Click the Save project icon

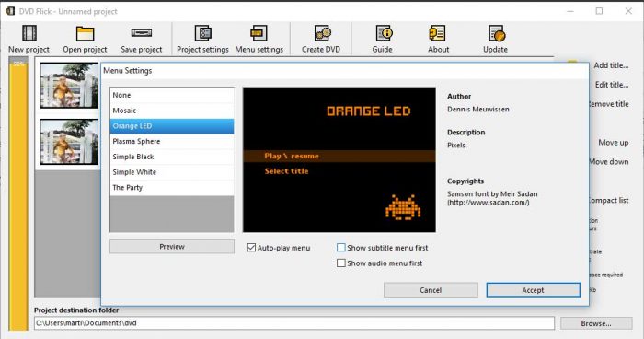[x=142, y=32]
